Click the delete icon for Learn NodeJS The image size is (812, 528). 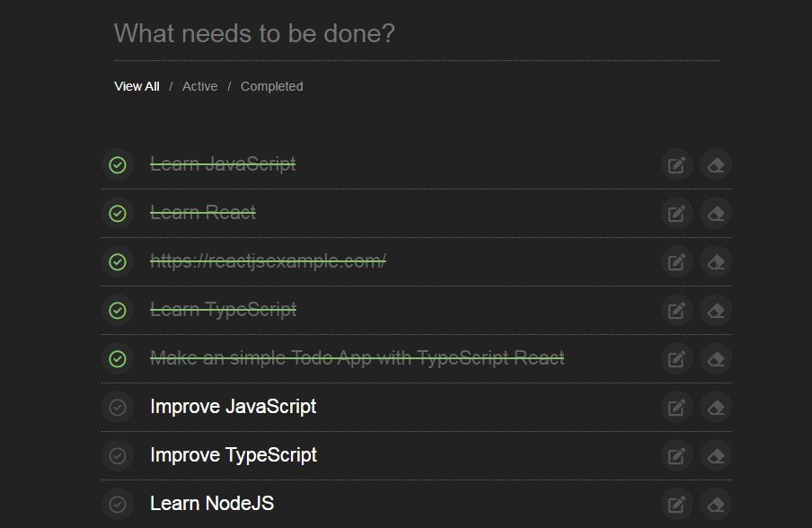click(x=715, y=504)
